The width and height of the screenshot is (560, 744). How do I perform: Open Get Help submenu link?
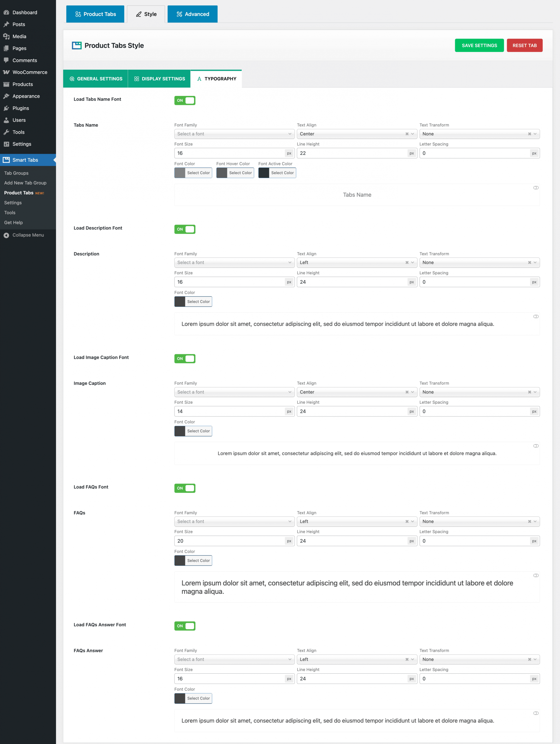point(13,222)
